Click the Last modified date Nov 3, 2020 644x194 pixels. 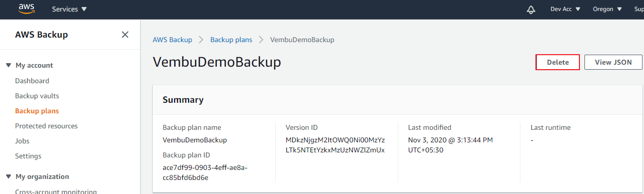450,145
